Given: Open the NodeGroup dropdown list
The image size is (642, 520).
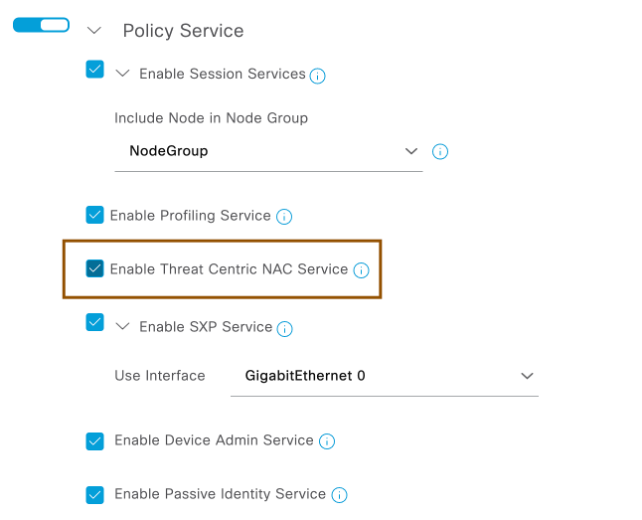Looking at the screenshot, I should click(269, 151).
